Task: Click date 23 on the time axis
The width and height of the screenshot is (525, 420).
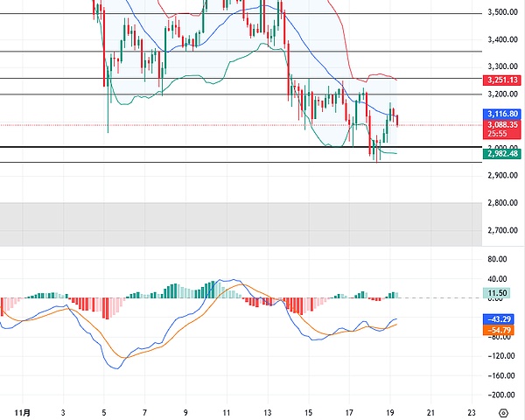Action: click(470, 409)
